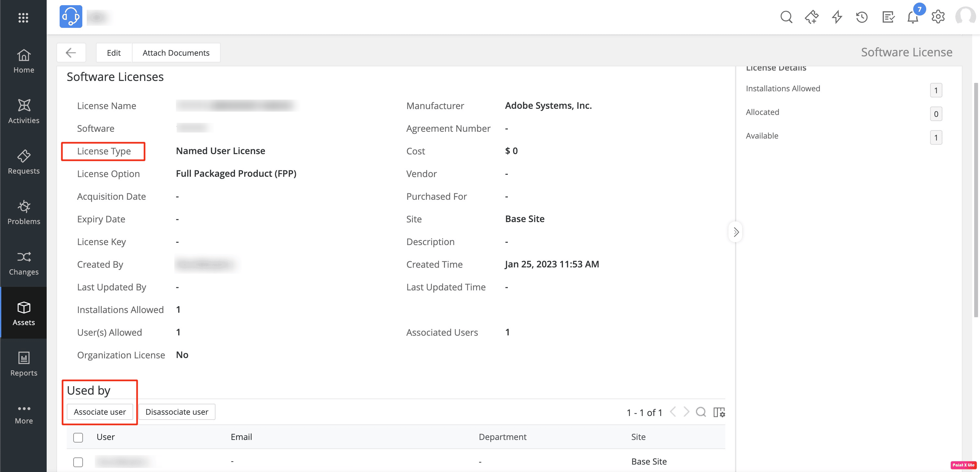Open the notifications bell icon

[x=913, y=17]
